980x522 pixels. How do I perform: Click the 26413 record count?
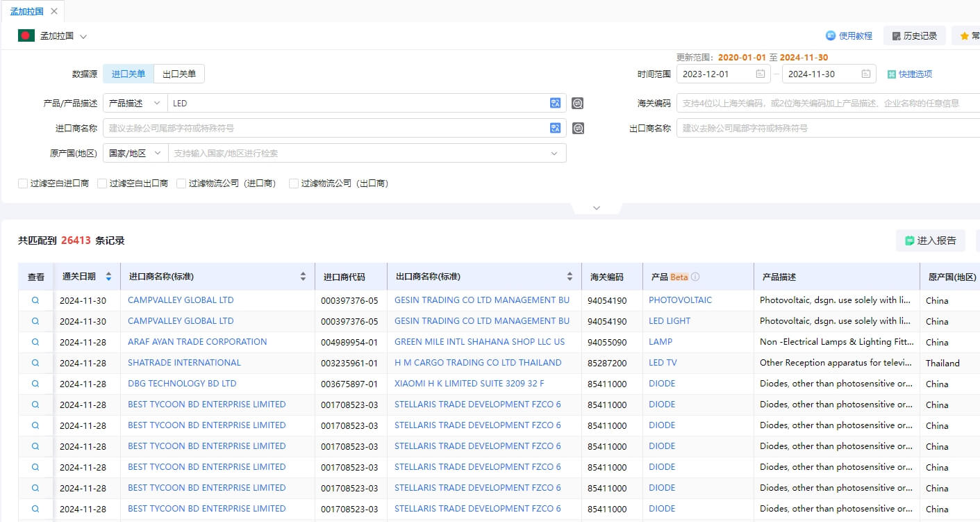click(76, 240)
